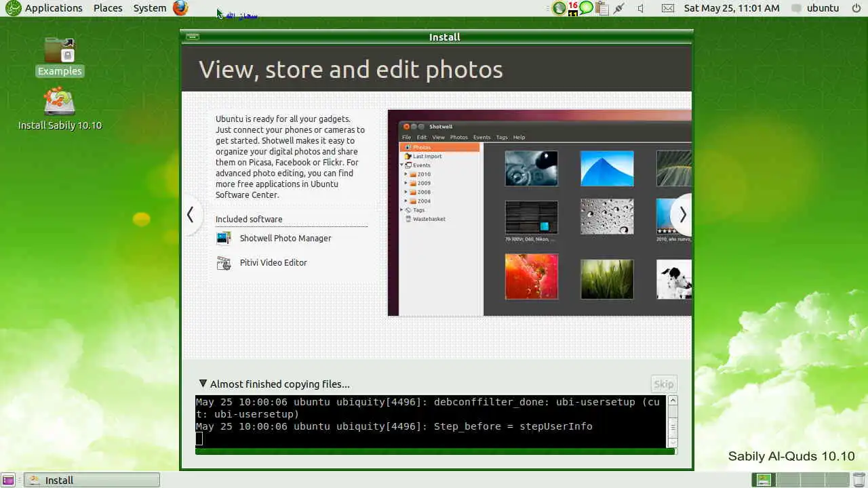868x488 pixels.
Task: Open the mail envelope messaging indicator
Action: point(668,8)
